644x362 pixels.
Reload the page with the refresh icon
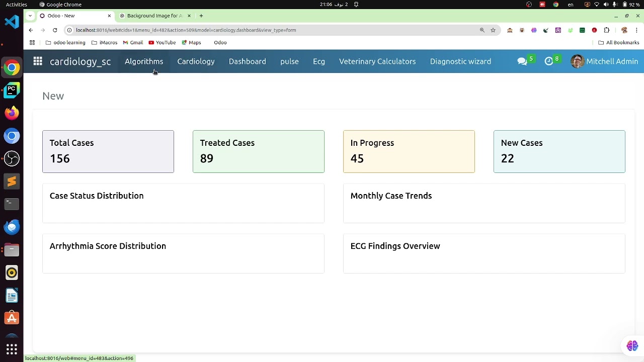[55, 30]
